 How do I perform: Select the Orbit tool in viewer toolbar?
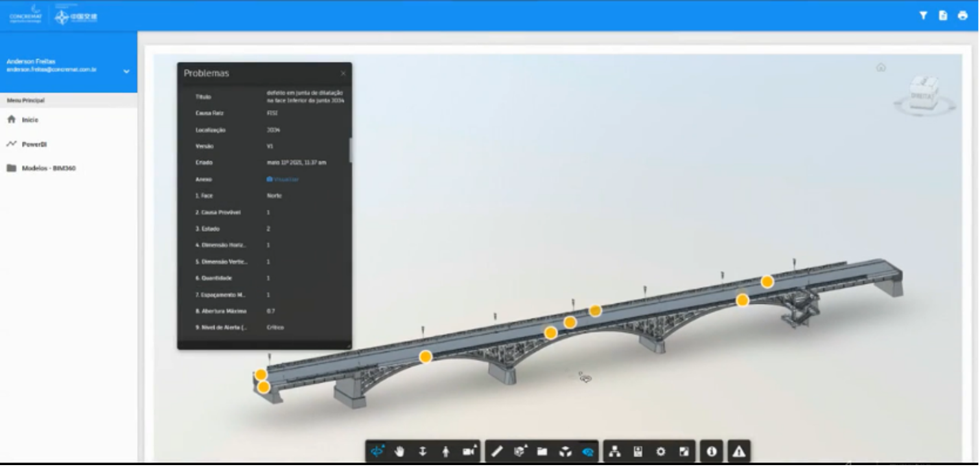point(377,451)
